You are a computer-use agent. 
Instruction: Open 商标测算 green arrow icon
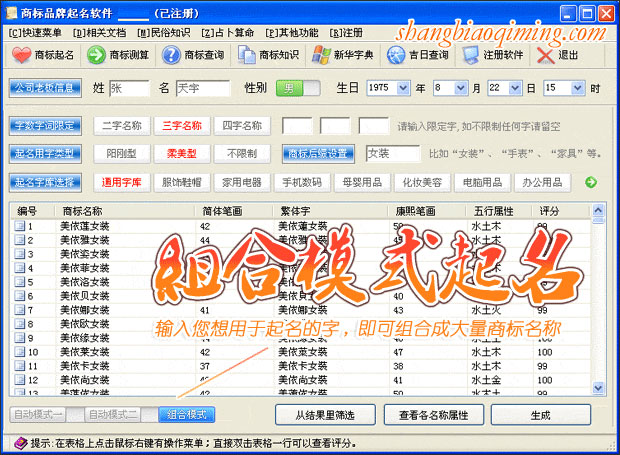click(x=96, y=55)
